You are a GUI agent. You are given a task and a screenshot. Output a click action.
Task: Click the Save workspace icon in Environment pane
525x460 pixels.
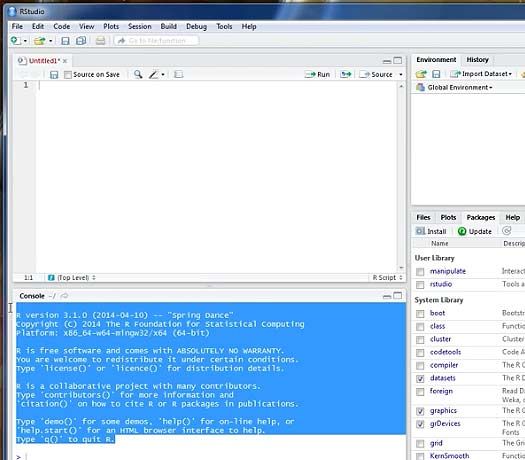[436, 74]
